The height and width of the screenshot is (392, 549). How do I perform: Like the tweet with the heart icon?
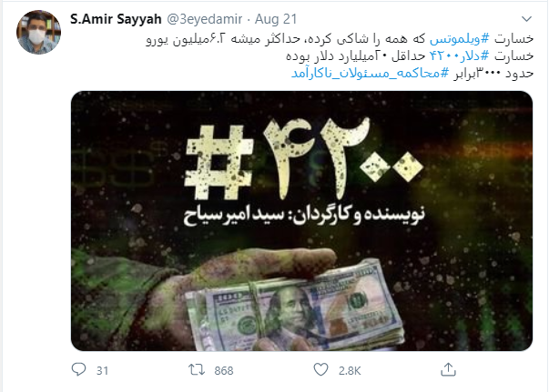320,369
